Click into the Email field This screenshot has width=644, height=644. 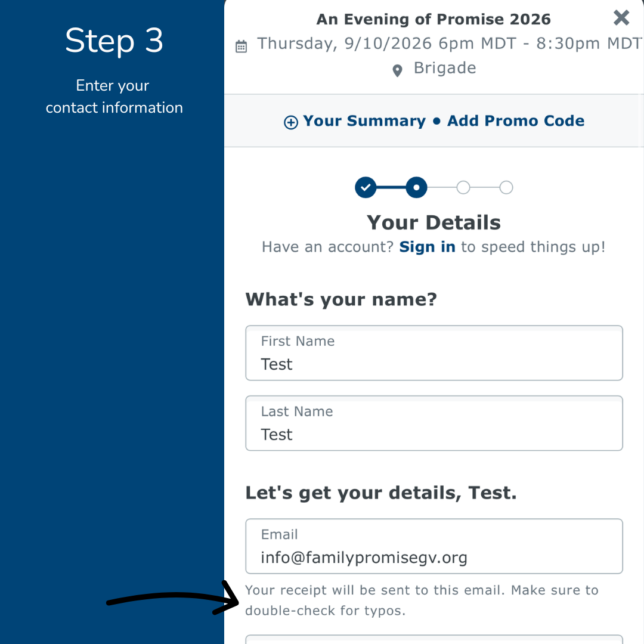click(x=434, y=546)
